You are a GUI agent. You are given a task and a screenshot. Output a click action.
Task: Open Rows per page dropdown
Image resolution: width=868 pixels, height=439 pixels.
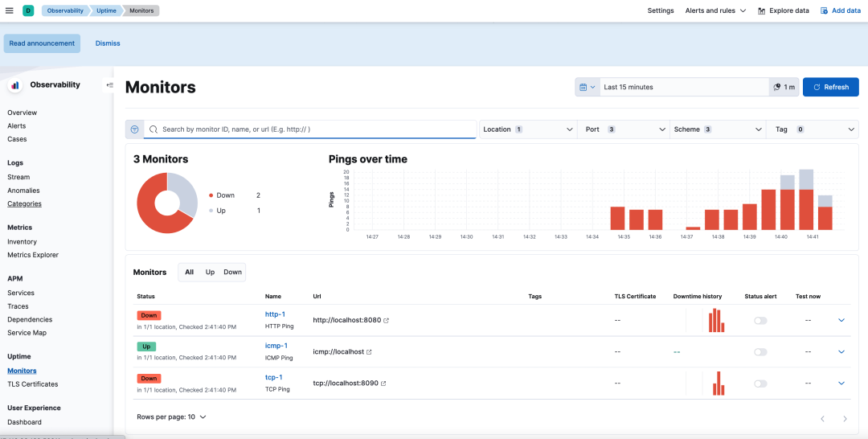point(172,416)
